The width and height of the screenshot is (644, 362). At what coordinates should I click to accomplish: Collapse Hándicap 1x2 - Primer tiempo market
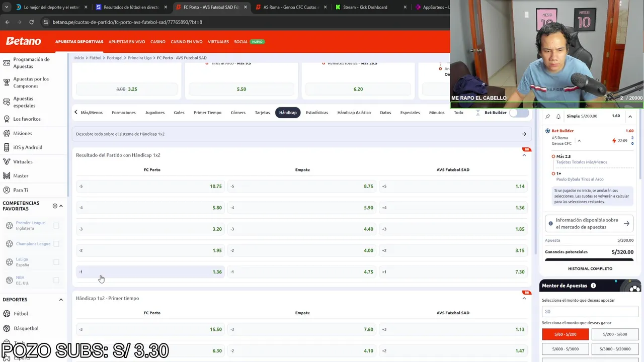pyautogui.click(x=524, y=299)
